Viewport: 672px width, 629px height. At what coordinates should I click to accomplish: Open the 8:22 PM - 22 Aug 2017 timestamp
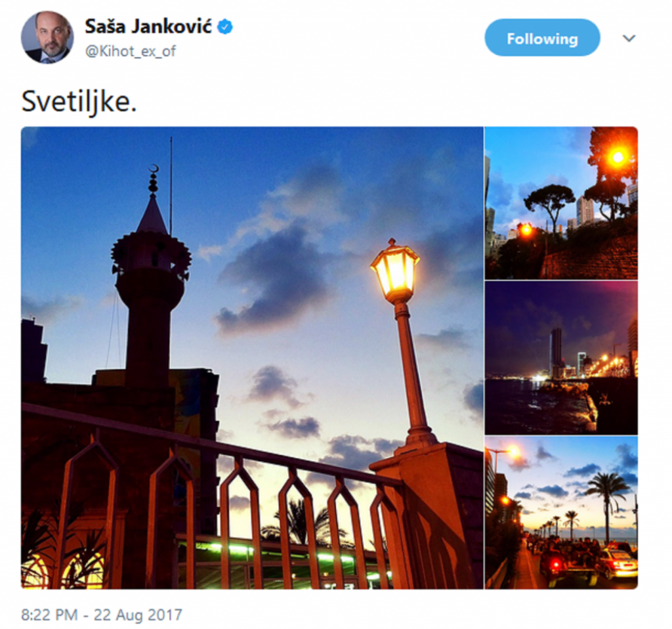(102, 615)
